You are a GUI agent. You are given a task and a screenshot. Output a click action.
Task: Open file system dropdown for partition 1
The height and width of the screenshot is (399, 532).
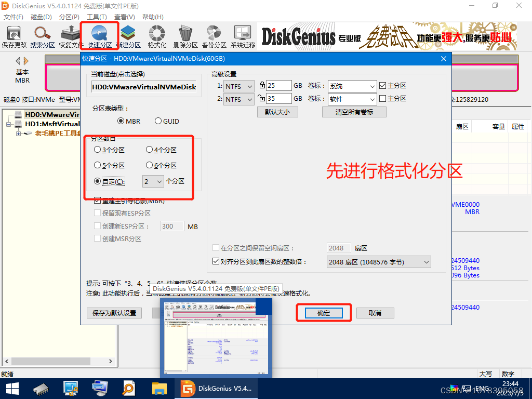pyautogui.click(x=239, y=87)
